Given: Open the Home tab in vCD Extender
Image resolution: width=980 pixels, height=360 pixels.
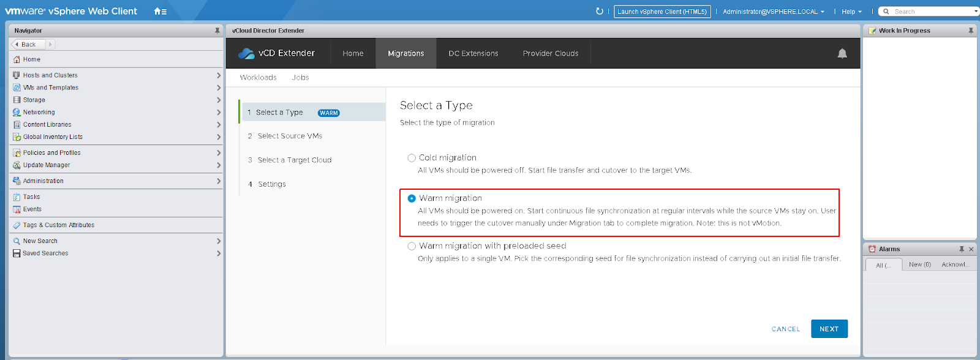Looking at the screenshot, I should pos(353,53).
